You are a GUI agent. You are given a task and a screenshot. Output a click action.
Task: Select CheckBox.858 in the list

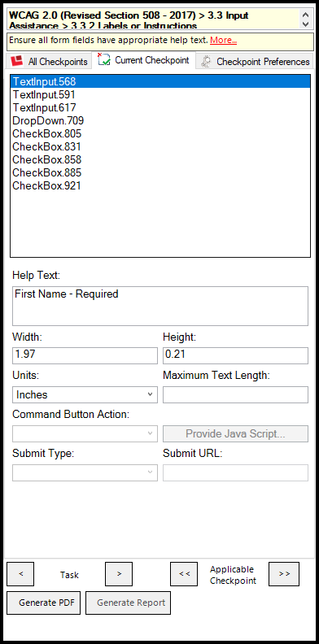[160, 159]
